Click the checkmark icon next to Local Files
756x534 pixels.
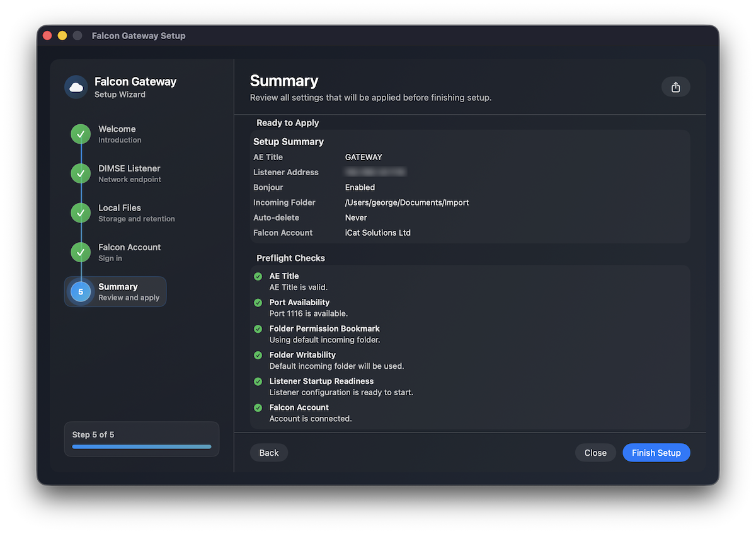(80, 212)
